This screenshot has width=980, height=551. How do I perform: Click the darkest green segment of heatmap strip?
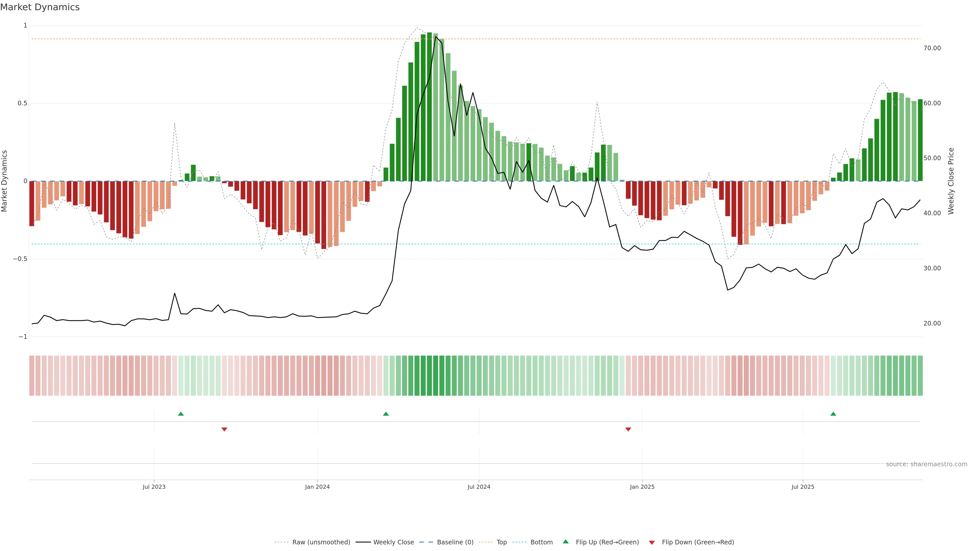(429, 376)
